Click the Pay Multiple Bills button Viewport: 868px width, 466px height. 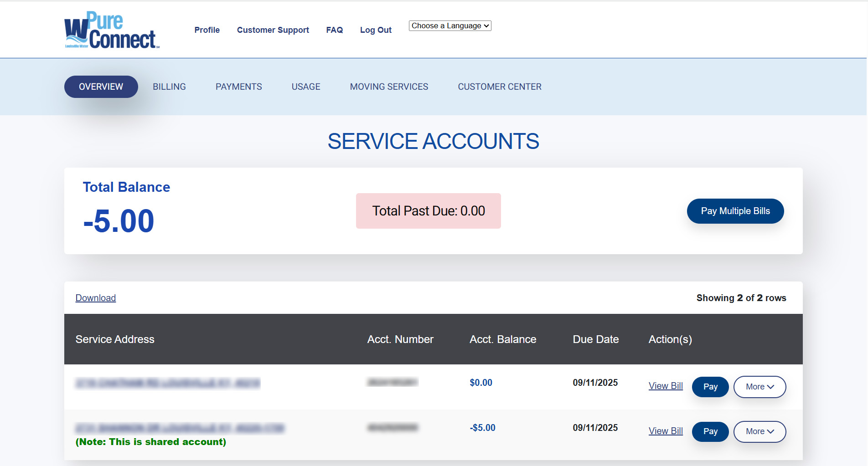(x=735, y=211)
